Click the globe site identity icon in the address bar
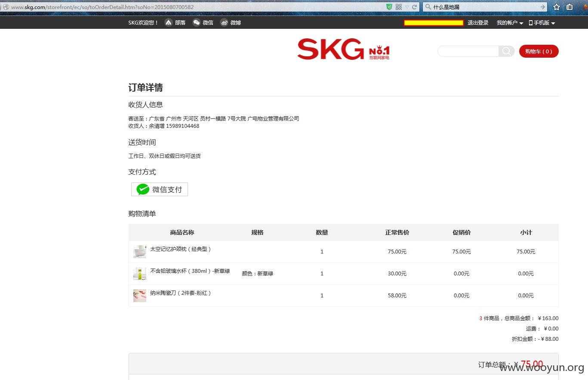The image size is (588, 380). tap(6, 7)
